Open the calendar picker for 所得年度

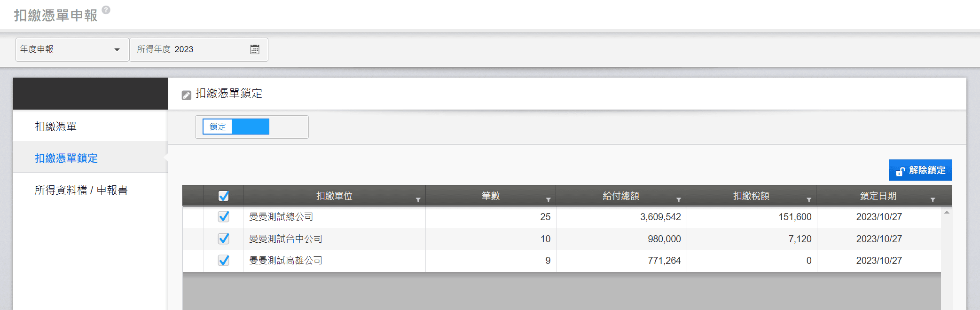tap(255, 49)
